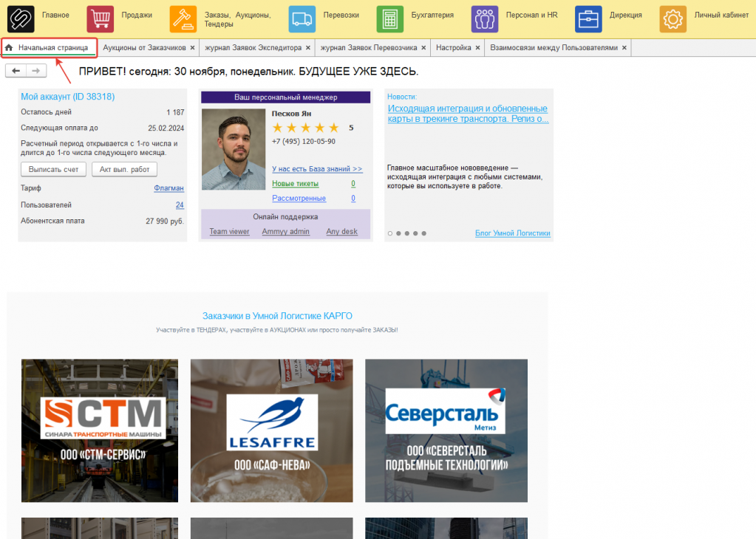
Task: Select the fifth news carousel dot
Action: [x=423, y=233]
